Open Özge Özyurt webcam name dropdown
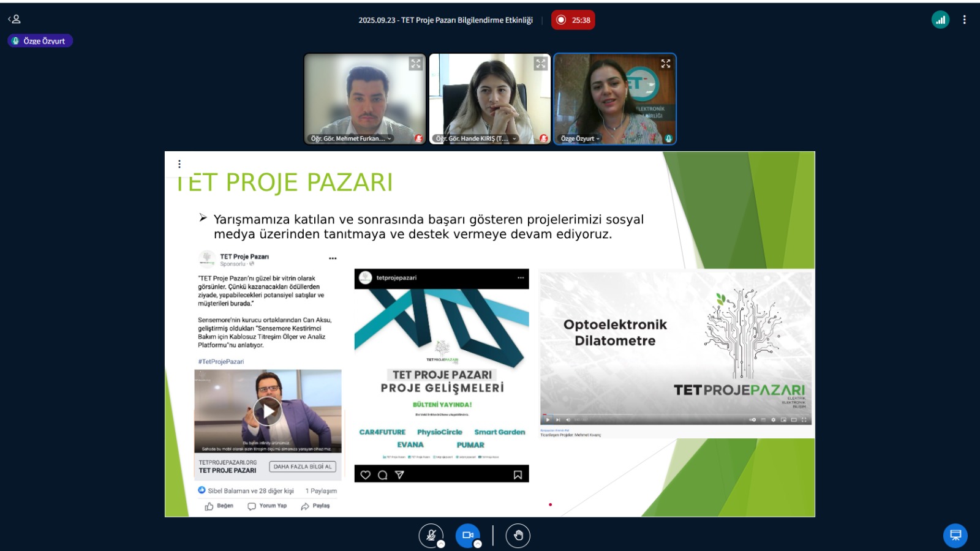Viewport: 980px width, 551px height. [580, 138]
